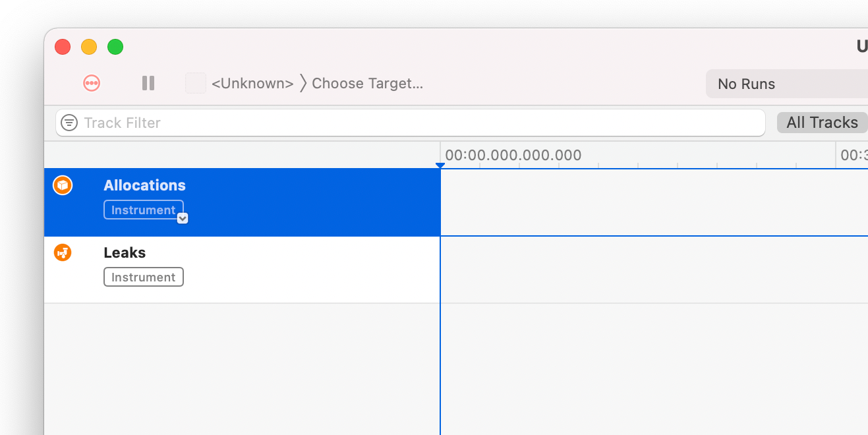The height and width of the screenshot is (435, 868).
Task: Click the Instrument badge under Allocations
Action: 144,210
